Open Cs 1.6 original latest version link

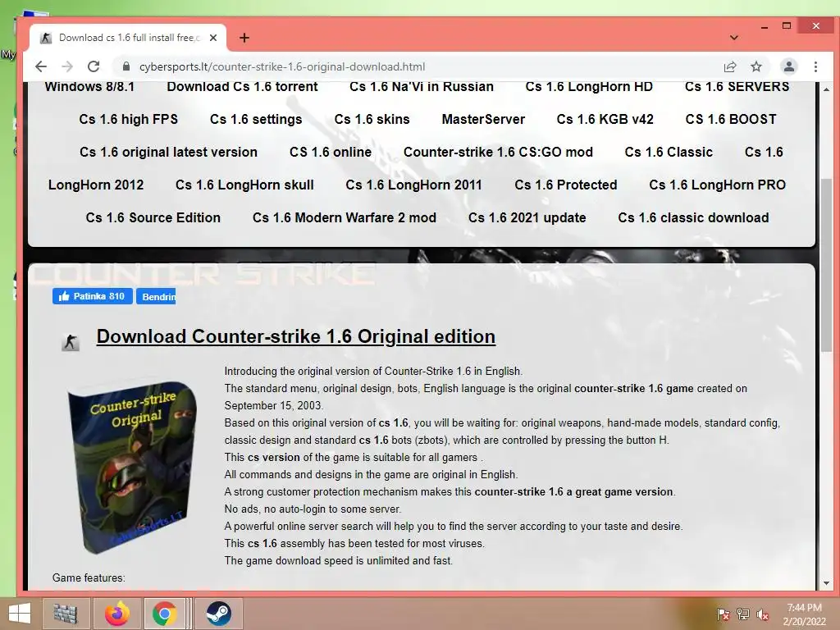[169, 152]
